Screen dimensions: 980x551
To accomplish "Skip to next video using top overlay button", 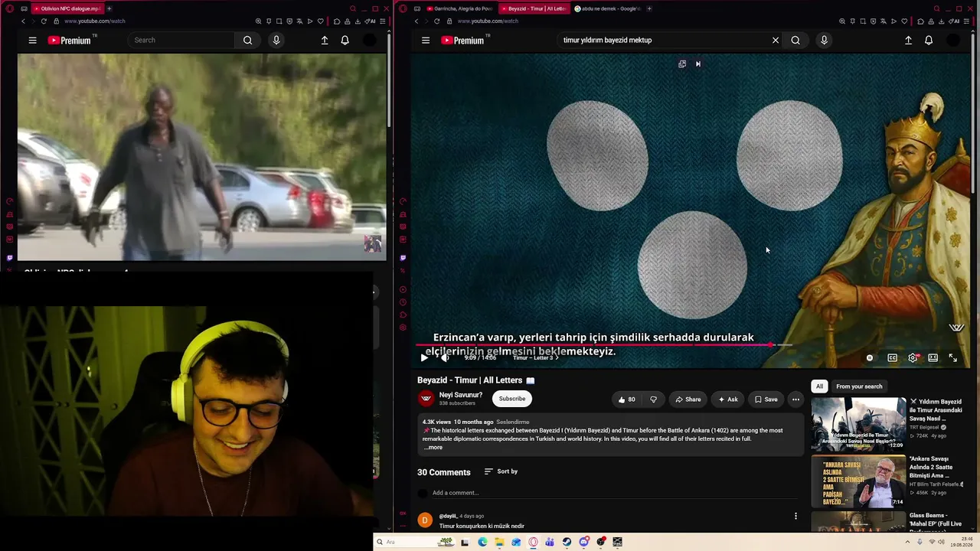I will tap(698, 64).
